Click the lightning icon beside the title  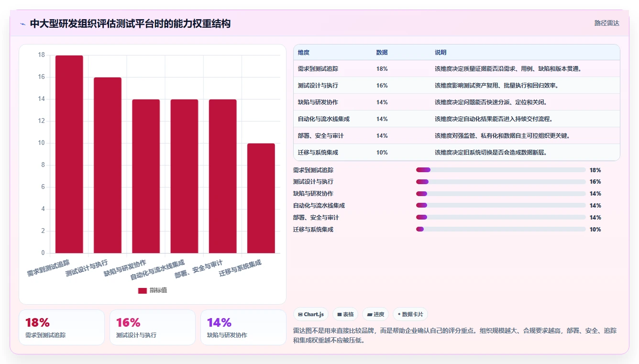coord(23,24)
